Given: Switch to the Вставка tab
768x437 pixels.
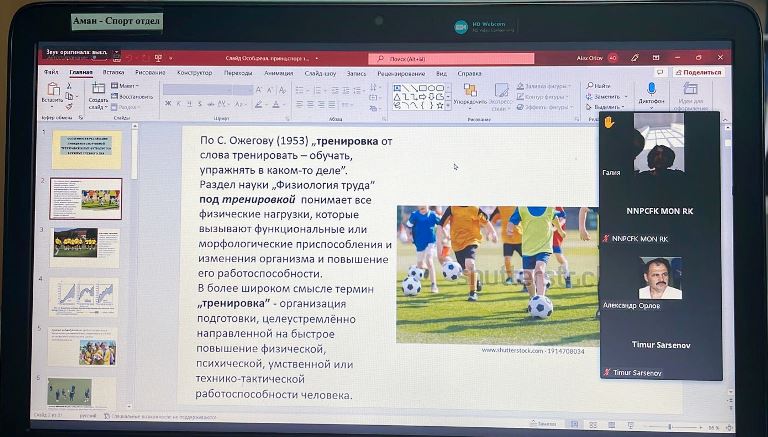Looking at the screenshot, I should coord(113,72).
